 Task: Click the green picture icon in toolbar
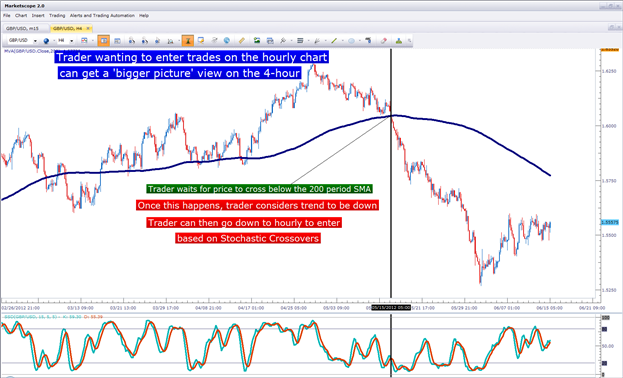257,41
